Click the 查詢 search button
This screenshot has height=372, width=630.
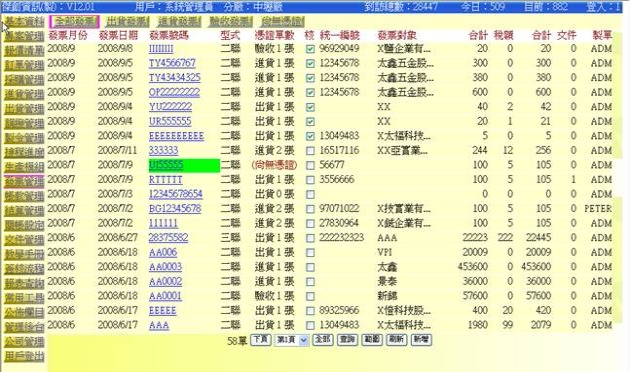pos(347,340)
